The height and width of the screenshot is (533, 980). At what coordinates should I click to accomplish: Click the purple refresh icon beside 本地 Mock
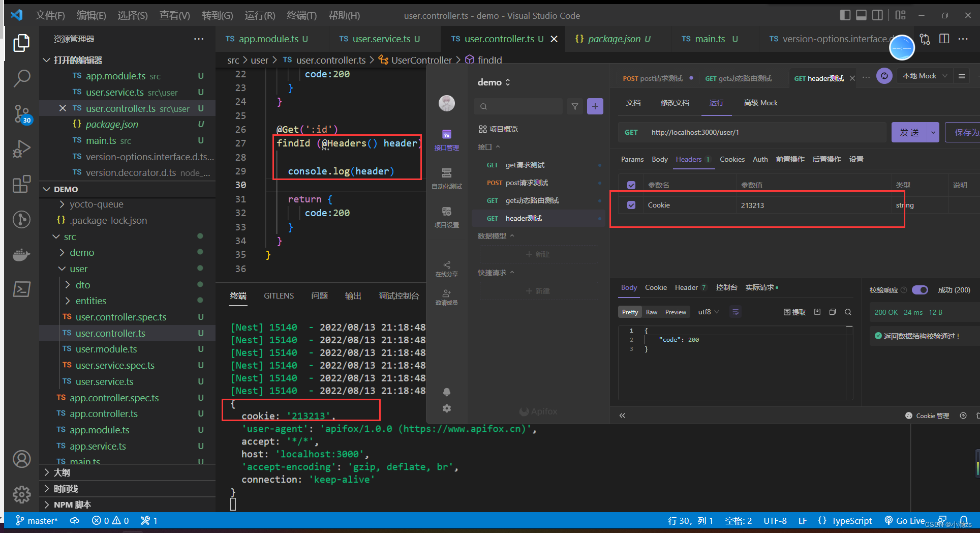coord(884,76)
